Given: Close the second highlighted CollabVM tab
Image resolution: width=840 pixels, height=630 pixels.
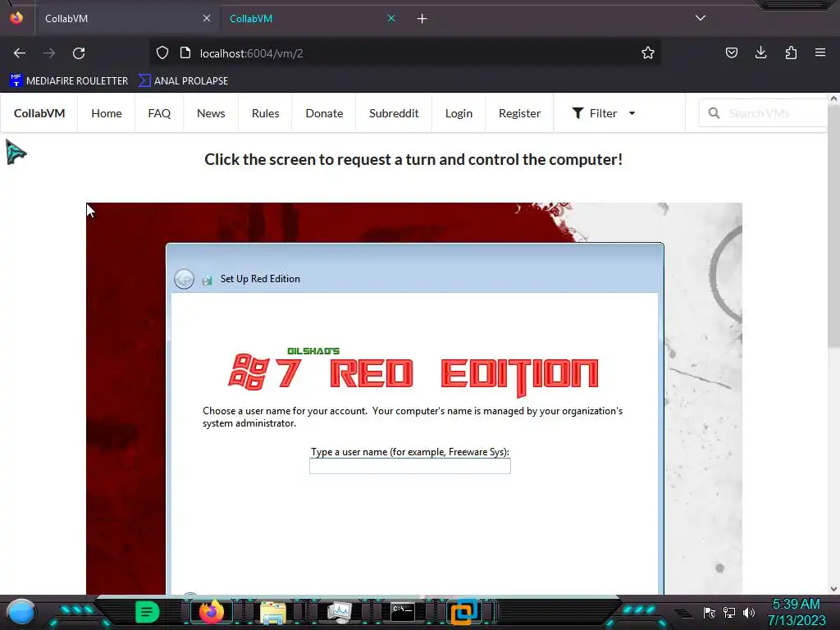Looking at the screenshot, I should [391, 18].
